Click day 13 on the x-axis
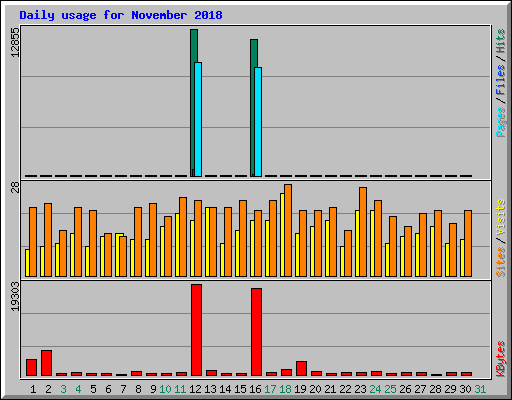 click(210, 389)
